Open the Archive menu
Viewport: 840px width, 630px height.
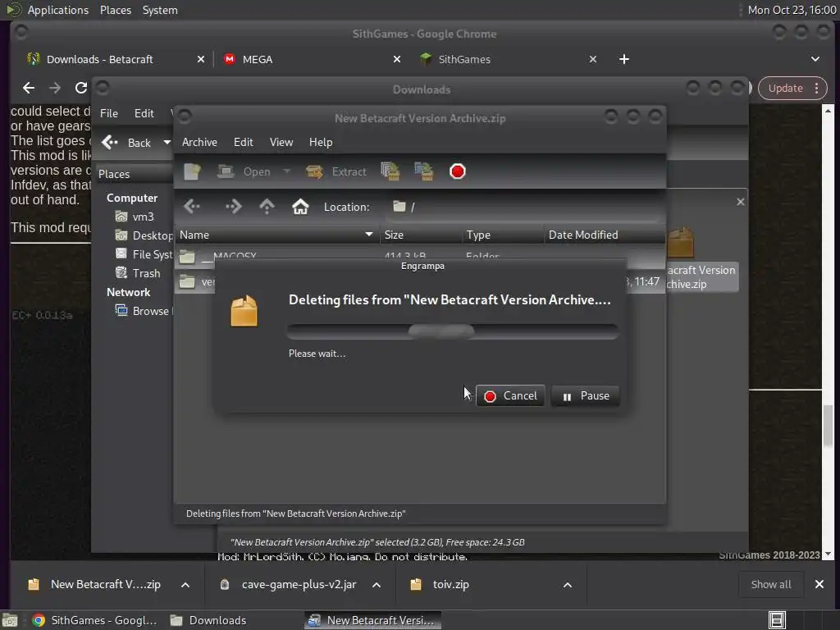point(199,142)
